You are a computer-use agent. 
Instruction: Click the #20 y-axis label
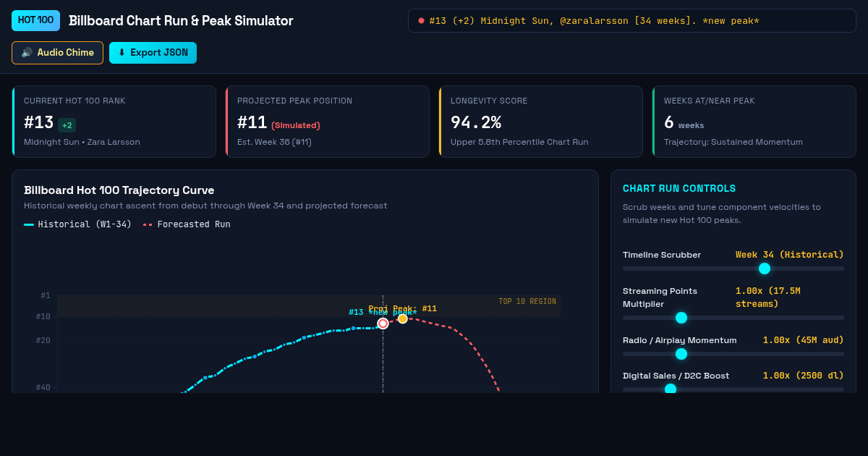click(x=43, y=340)
